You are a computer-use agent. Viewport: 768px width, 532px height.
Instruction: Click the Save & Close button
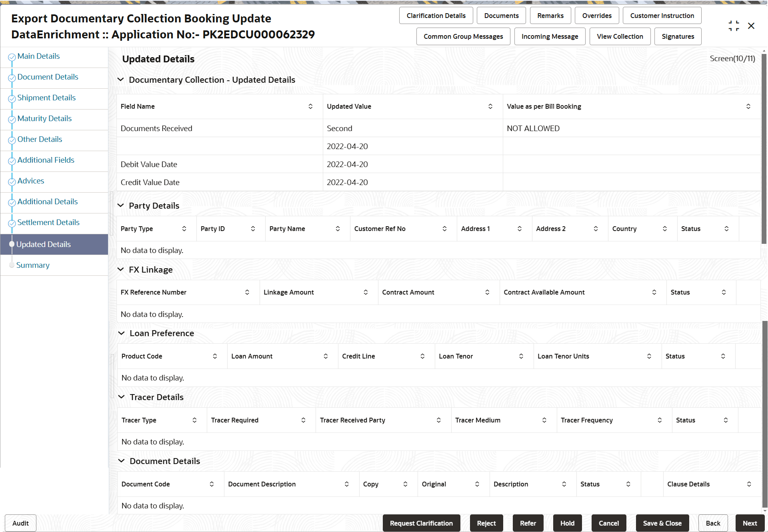[x=662, y=523]
